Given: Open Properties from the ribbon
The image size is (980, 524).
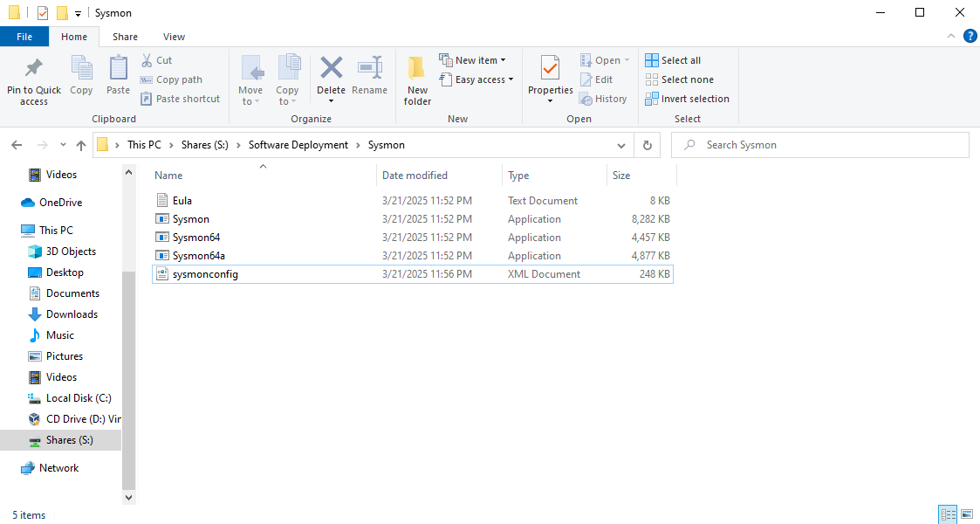Looking at the screenshot, I should pos(550,70).
